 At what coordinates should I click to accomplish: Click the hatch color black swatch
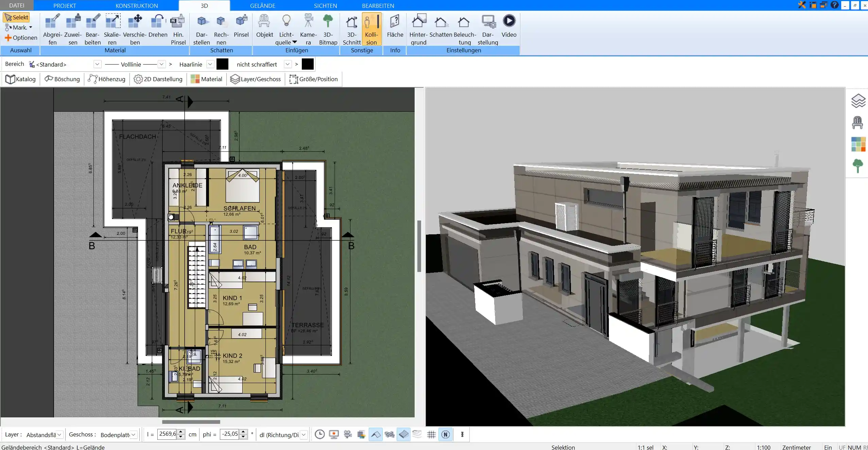coord(308,64)
